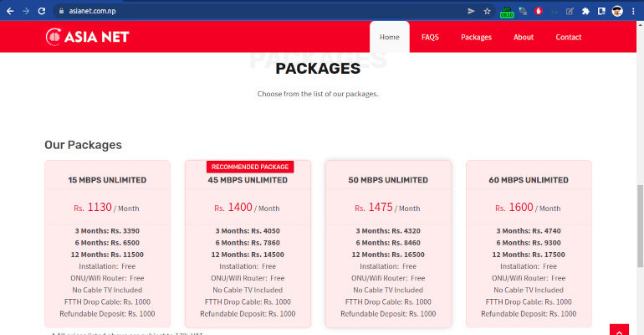Click 'ONU/Wifi Router: Free' in 45 MBPS card
The height and width of the screenshot is (335, 644).
pos(248,278)
